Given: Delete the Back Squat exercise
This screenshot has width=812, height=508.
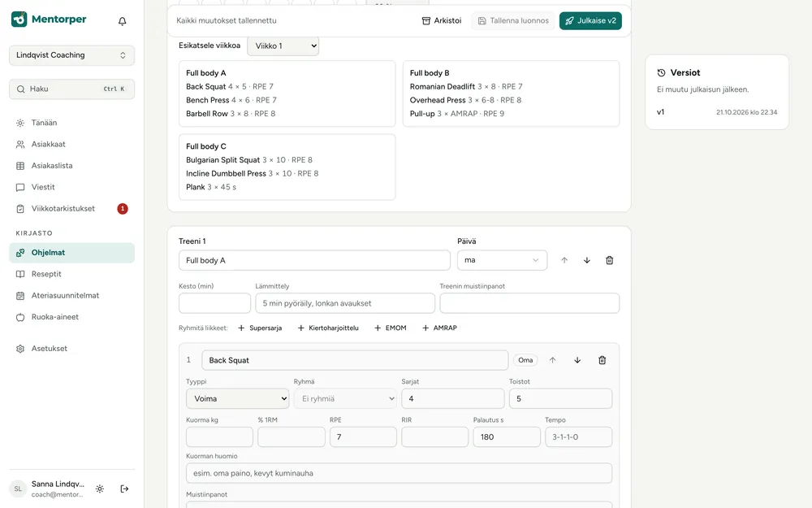Looking at the screenshot, I should click(x=603, y=360).
